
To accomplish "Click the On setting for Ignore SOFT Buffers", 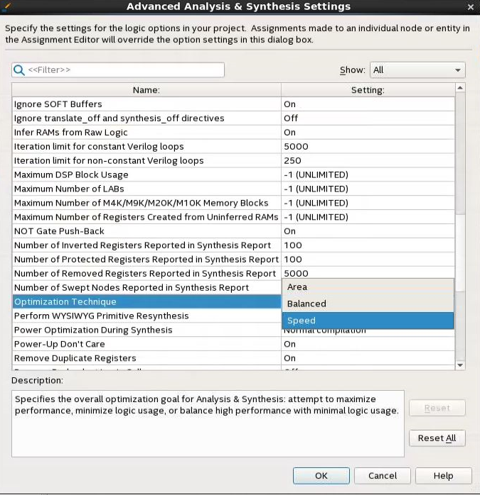I will [x=368, y=104].
